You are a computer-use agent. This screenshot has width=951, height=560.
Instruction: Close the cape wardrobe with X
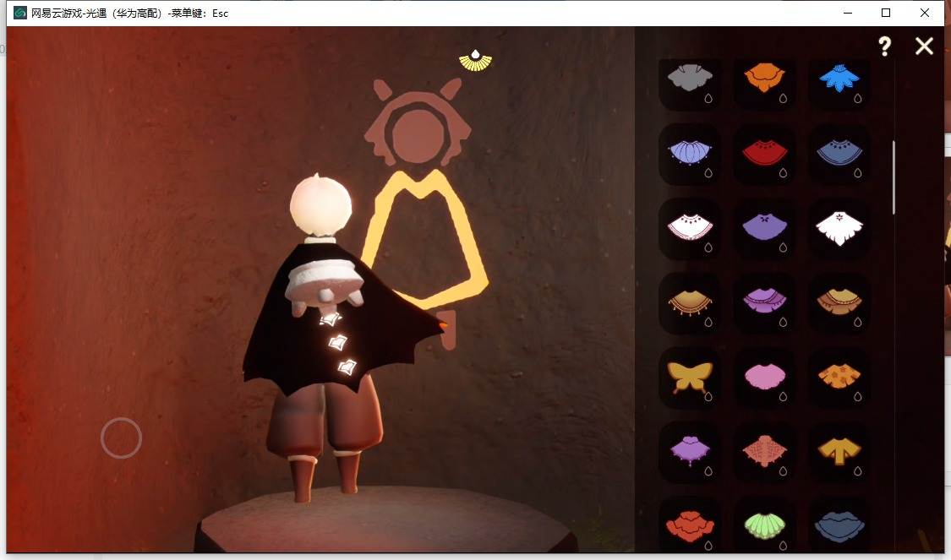[x=924, y=46]
